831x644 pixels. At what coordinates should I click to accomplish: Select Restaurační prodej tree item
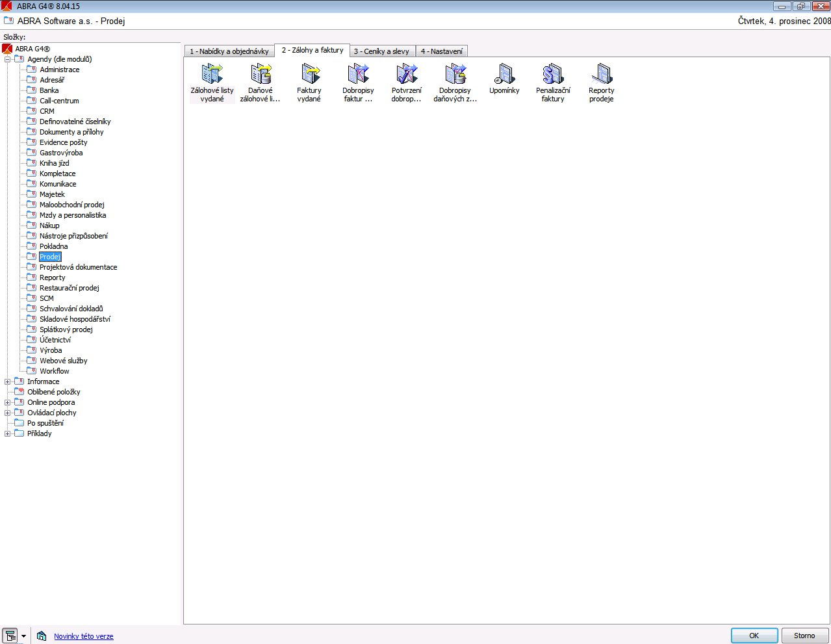tap(70, 288)
